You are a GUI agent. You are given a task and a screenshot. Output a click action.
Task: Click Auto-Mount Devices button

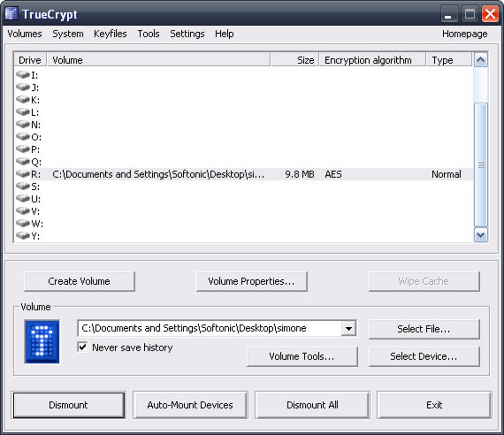(x=190, y=405)
